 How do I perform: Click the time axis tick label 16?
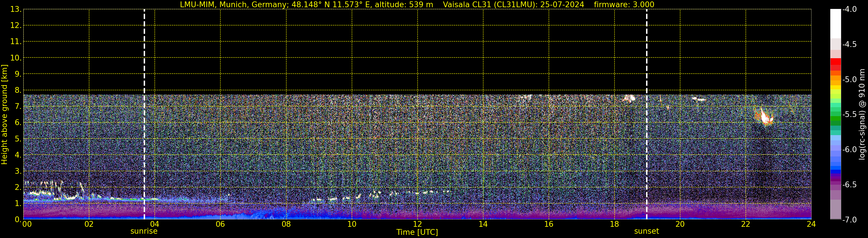click(x=549, y=224)
